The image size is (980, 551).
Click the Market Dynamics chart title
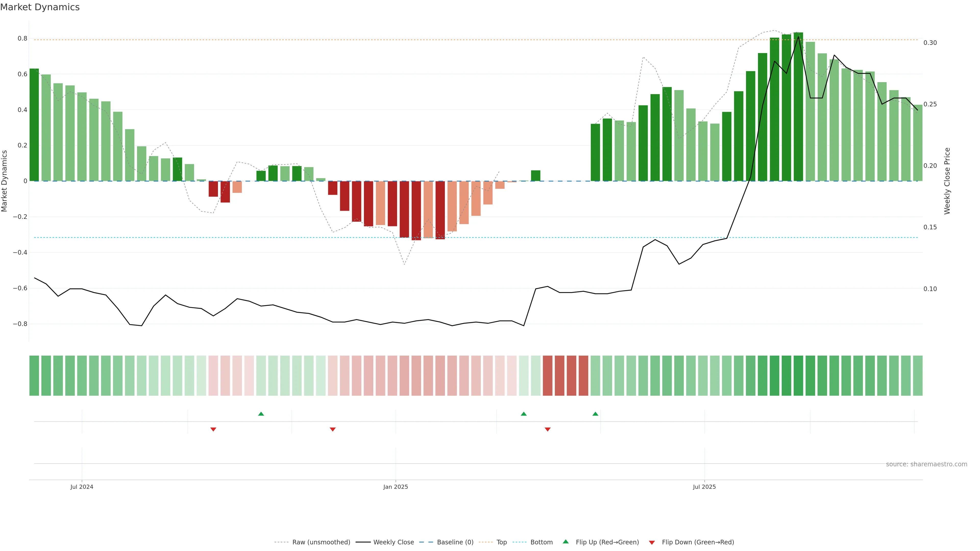tap(40, 7)
